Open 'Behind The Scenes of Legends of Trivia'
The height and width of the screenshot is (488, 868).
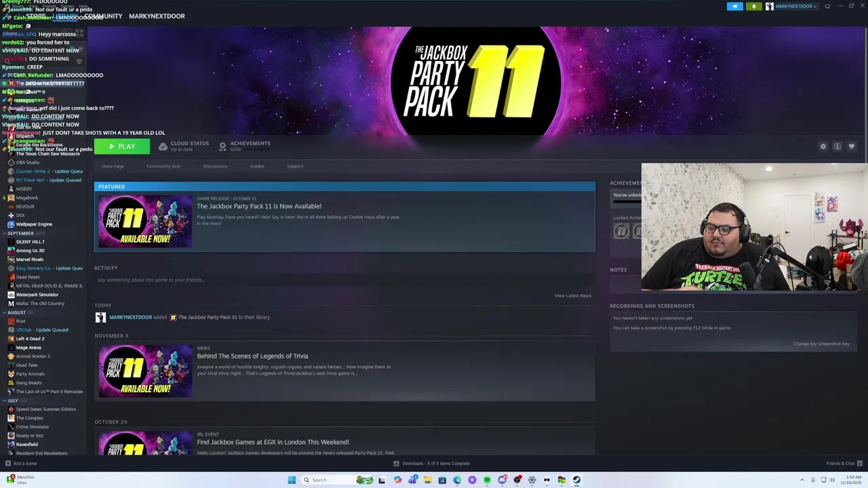252,356
